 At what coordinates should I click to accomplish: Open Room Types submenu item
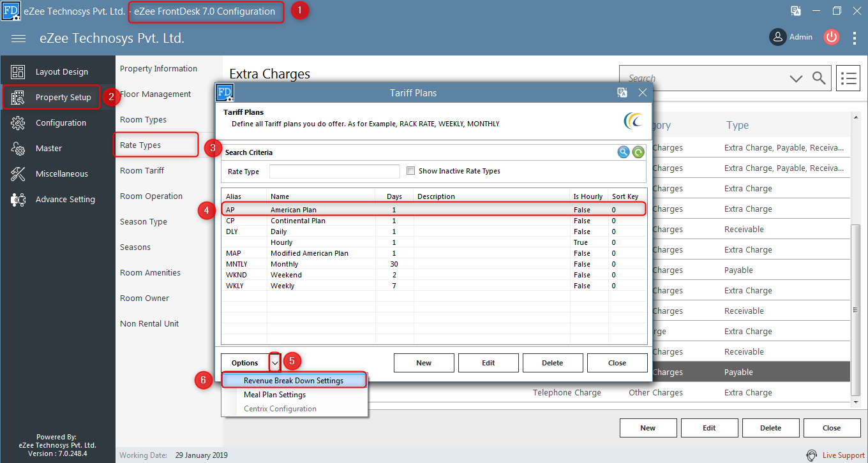[x=143, y=120]
